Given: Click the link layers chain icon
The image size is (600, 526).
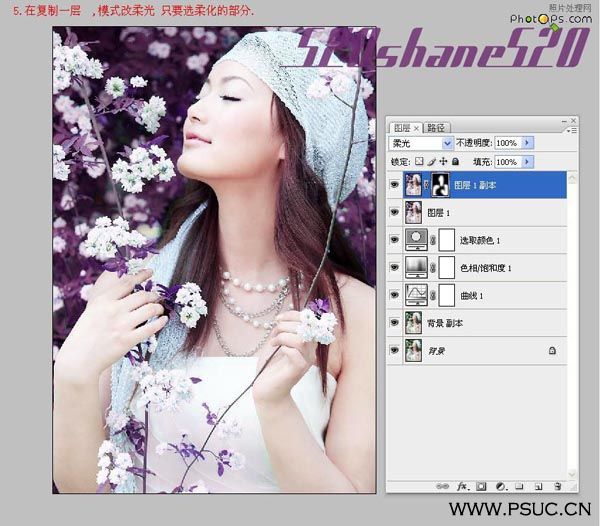Looking at the screenshot, I should point(442,487).
